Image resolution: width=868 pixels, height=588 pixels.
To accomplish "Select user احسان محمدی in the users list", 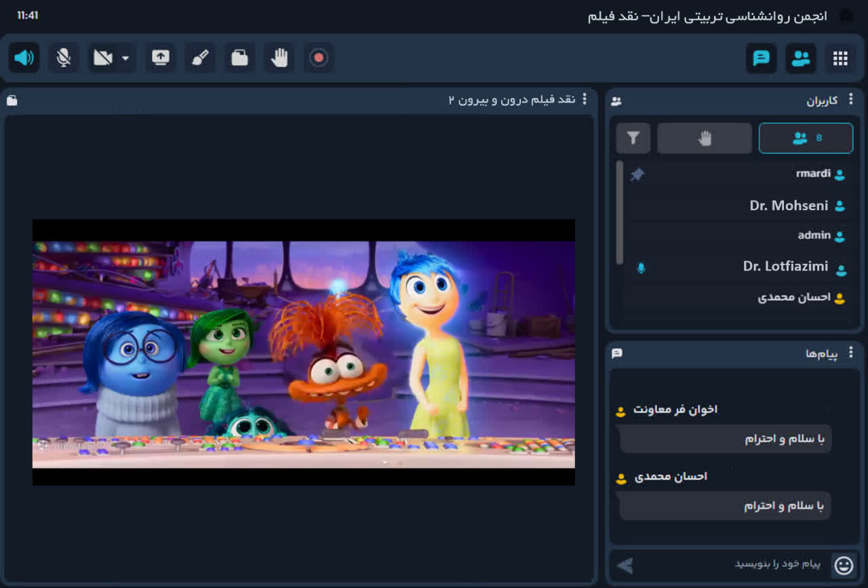I will click(x=737, y=298).
